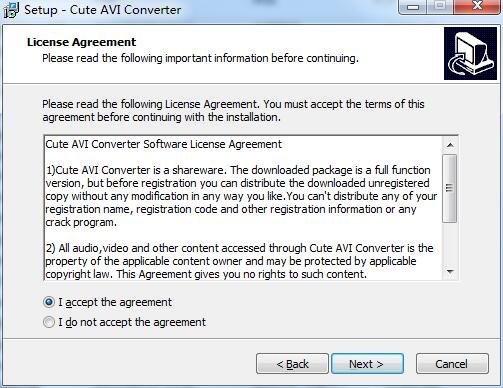
Task: Click the disabled maximize button
Action: (440, 7)
